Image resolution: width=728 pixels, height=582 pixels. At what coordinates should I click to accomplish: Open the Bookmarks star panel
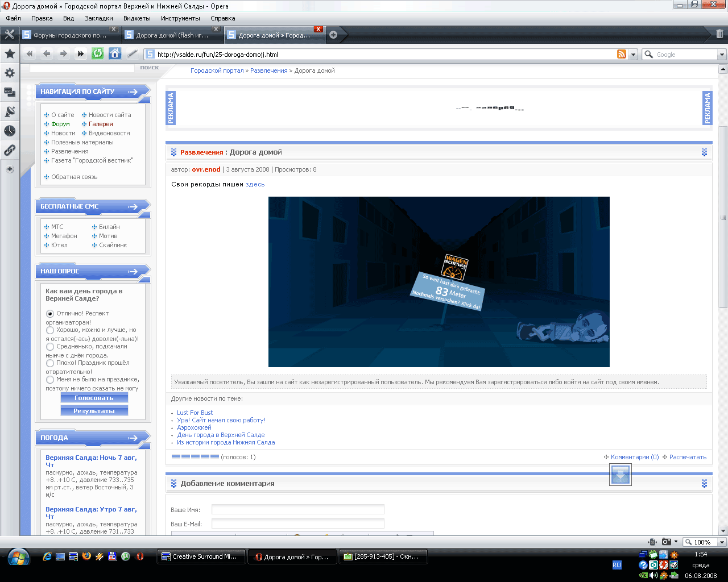(10, 53)
